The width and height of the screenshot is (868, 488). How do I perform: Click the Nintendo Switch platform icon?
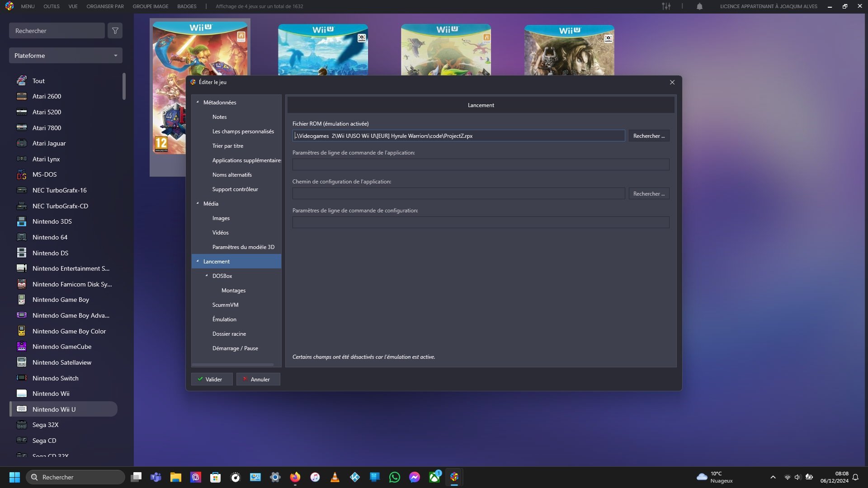click(22, 378)
